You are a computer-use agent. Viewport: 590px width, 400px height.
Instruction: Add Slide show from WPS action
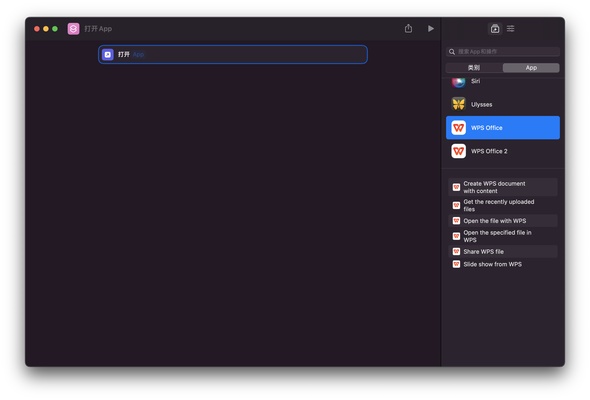coord(503,264)
